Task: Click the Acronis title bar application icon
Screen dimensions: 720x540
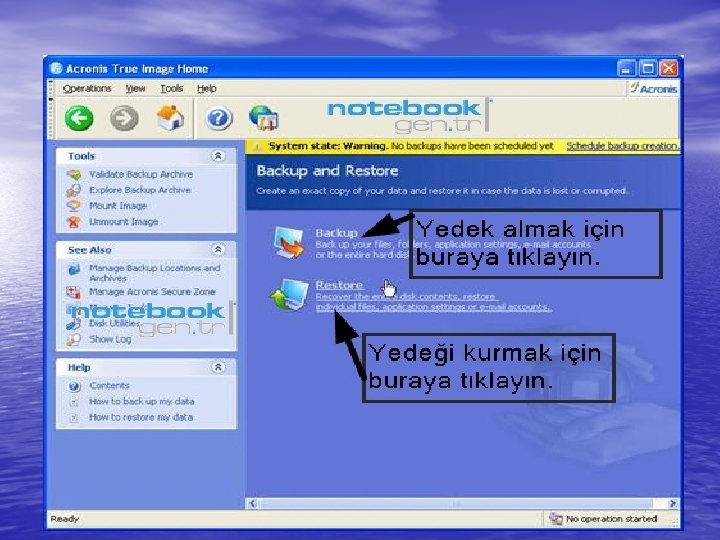Action: point(56,68)
